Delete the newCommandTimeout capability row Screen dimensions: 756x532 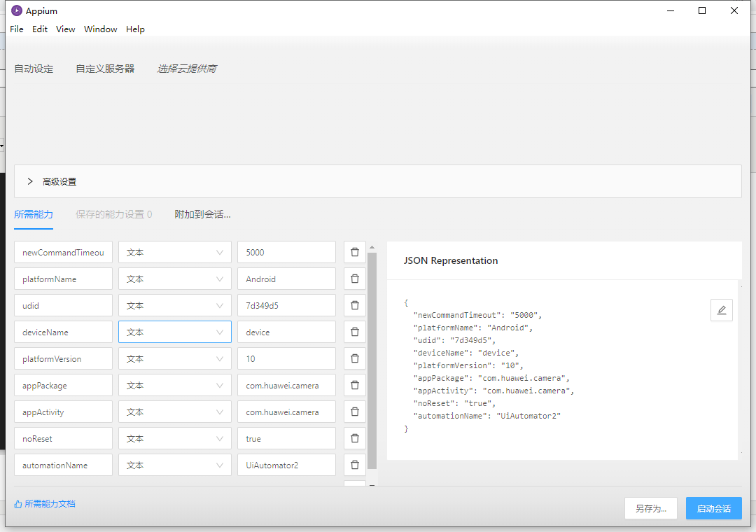pos(355,252)
